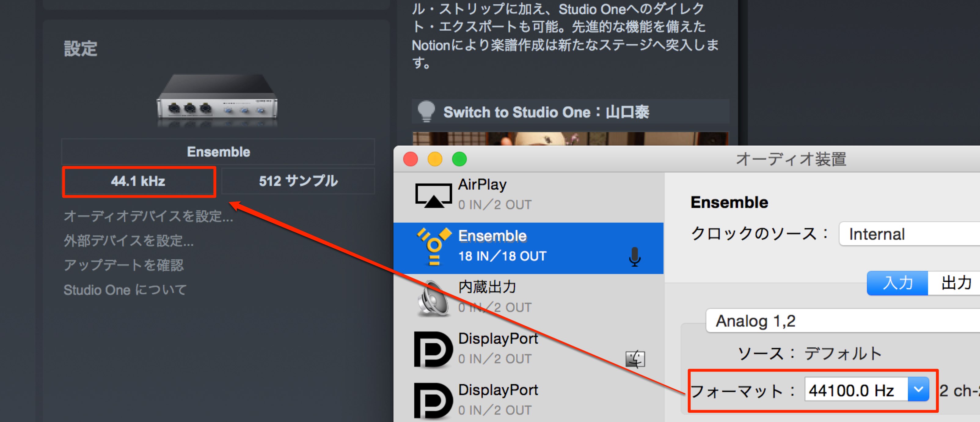Select the last DisplayPort device name
This screenshot has width=980, height=422.
pos(498,390)
